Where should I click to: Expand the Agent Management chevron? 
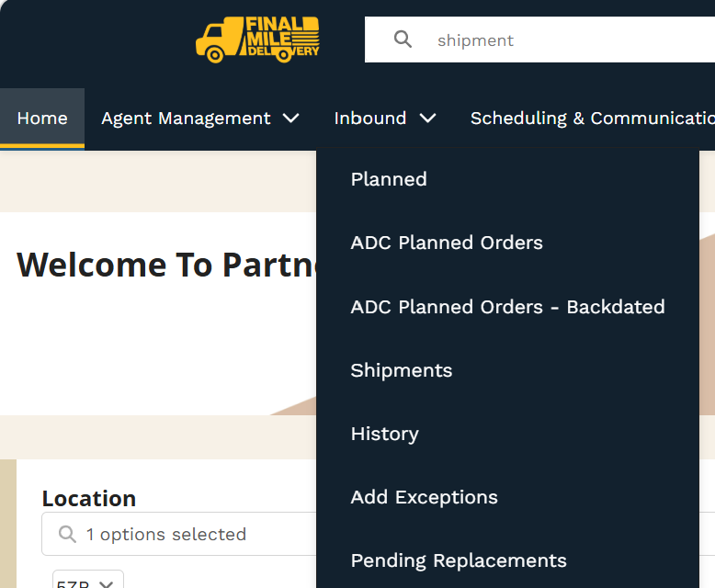pos(291,119)
